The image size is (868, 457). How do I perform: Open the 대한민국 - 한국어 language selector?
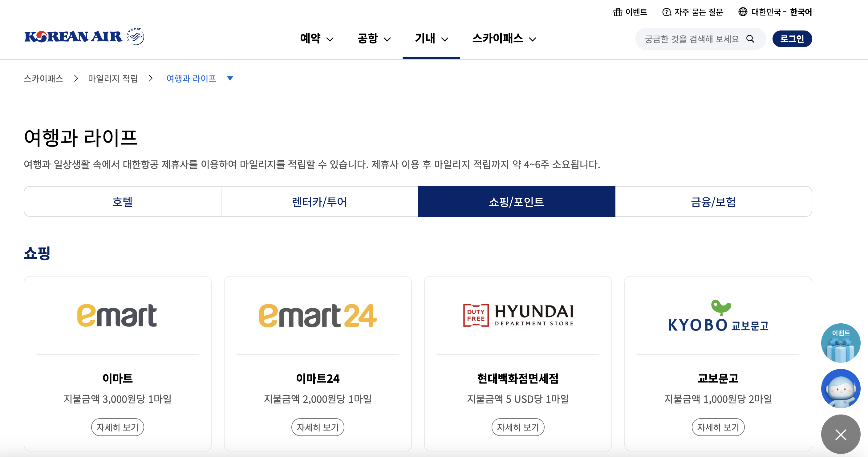tap(775, 12)
